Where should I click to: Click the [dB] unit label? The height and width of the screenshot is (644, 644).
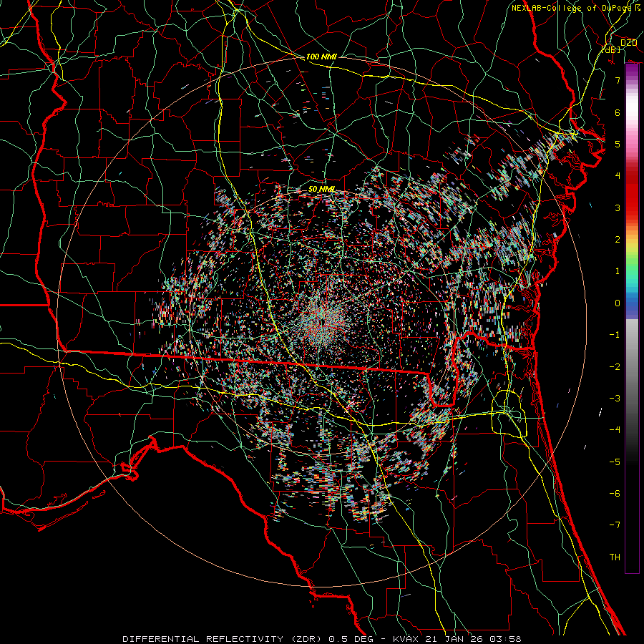(611, 49)
